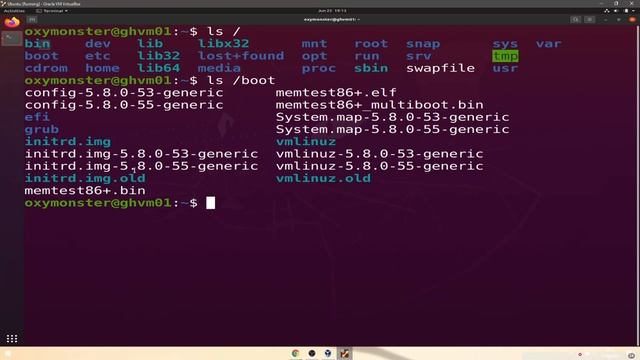
Task: Click the 'home' directory name
Action: click(102, 68)
